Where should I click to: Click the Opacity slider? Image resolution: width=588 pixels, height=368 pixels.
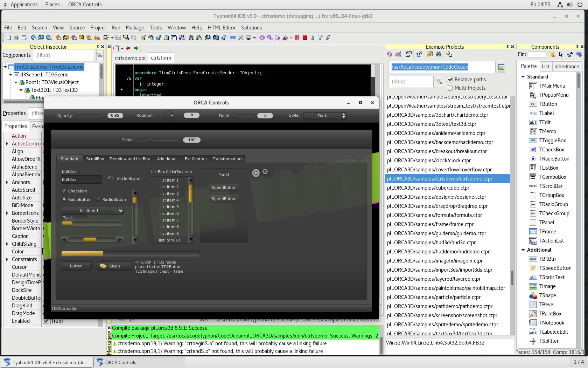[x=90, y=115]
